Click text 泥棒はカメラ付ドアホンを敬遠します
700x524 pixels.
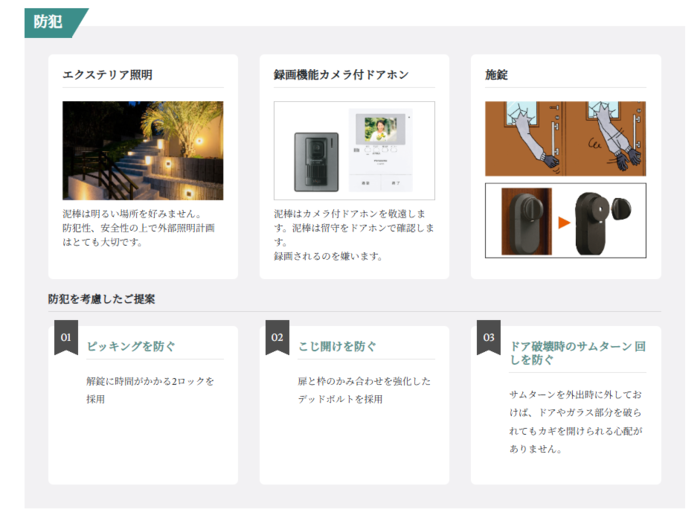point(350,220)
